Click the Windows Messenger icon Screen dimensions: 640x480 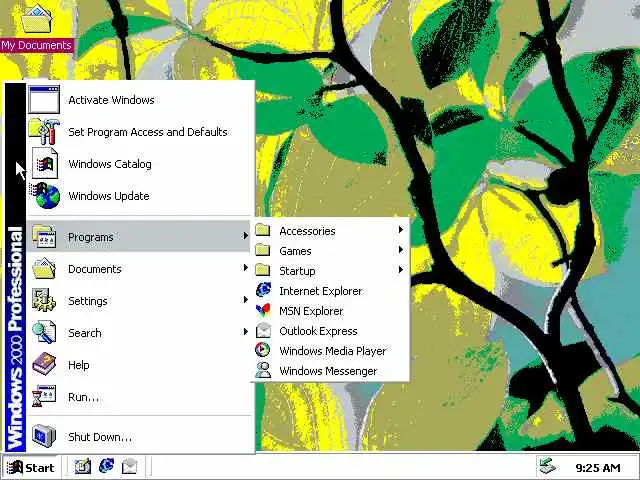click(x=263, y=370)
